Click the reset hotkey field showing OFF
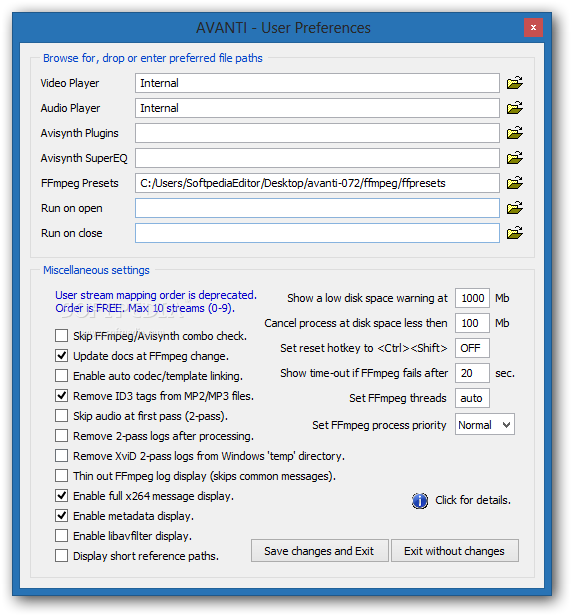Screen dimensions: 572x616 [x=472, y=348]
